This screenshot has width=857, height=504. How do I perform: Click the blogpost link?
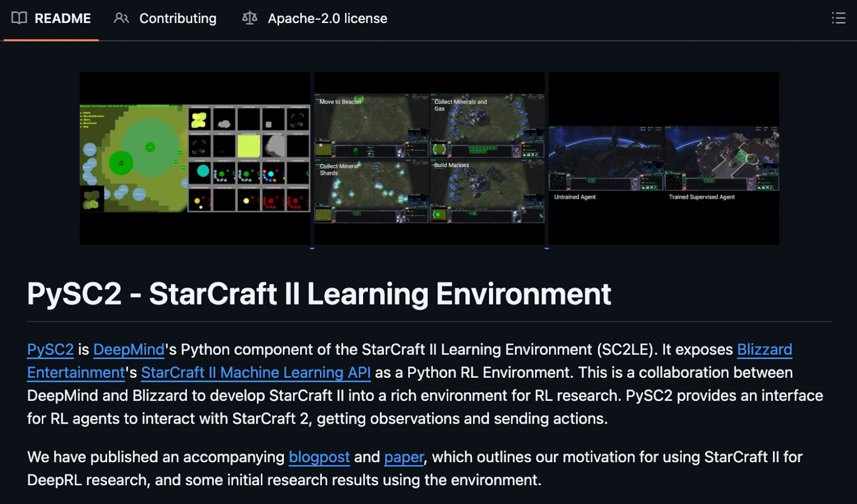point(319,457)
